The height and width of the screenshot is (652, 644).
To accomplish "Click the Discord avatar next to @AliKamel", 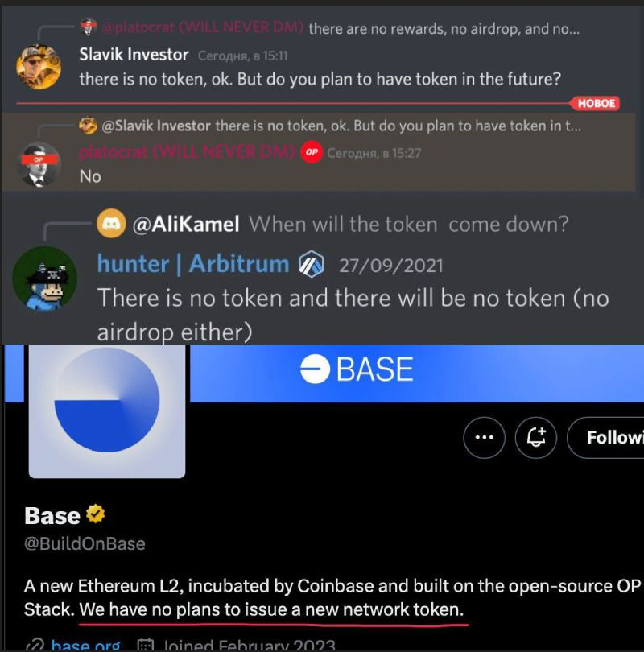I will pos(111,224).
